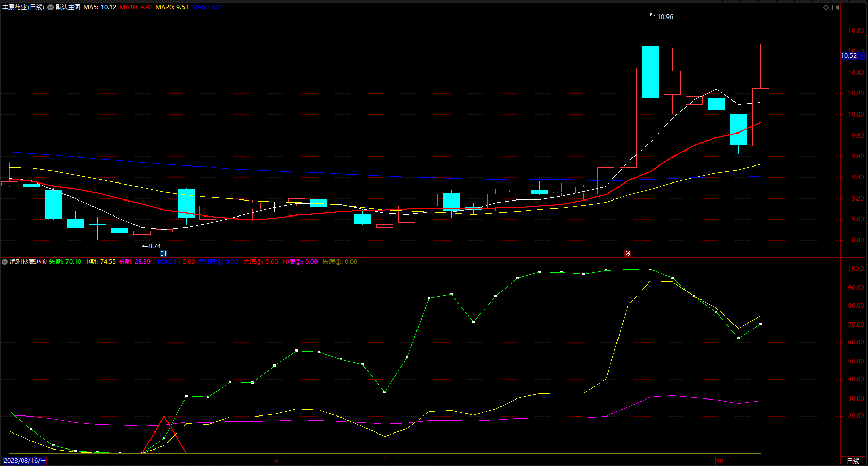
Task: Click the 2023/08/16 date label
Action: click(x=25, y=461)
